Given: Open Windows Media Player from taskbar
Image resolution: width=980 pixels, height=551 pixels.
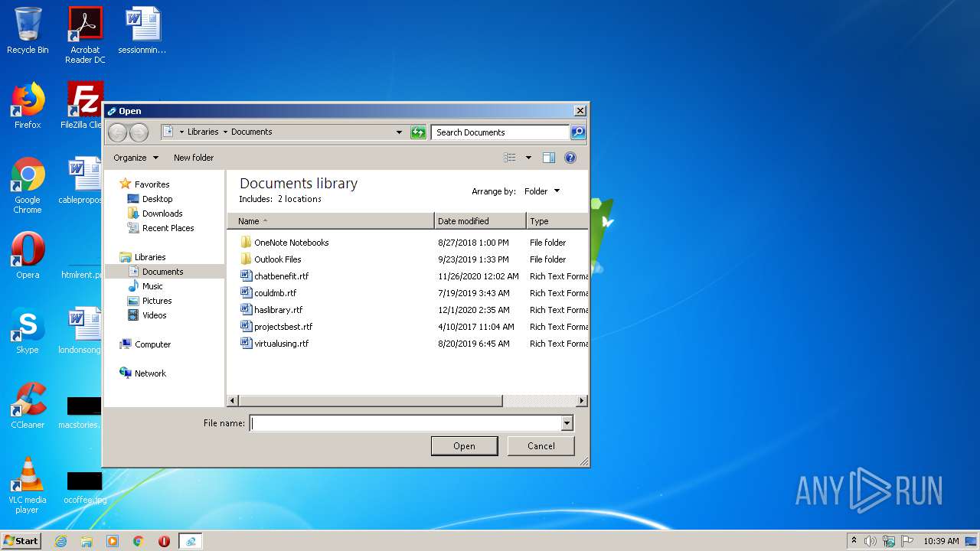Looking at the screenshot, I should 113,541.
